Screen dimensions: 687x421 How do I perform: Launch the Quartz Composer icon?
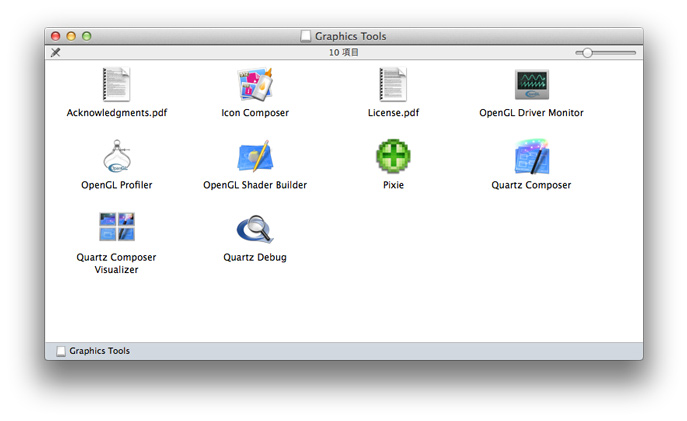pos(531,156)
